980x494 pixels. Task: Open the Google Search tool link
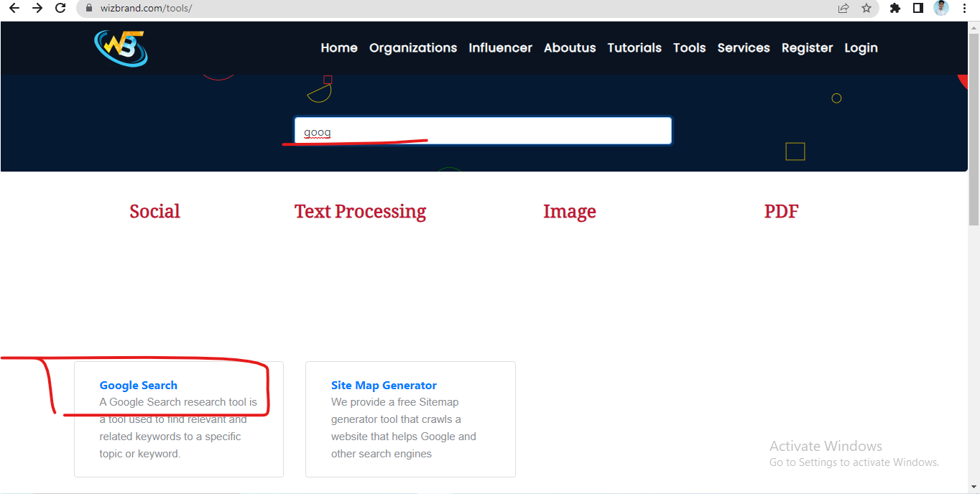tap(138, 385)
